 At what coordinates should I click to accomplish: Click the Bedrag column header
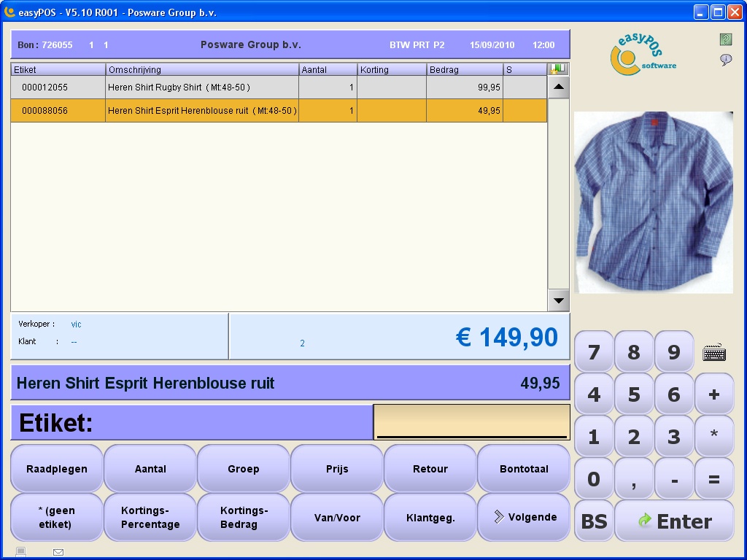(465, 69)
